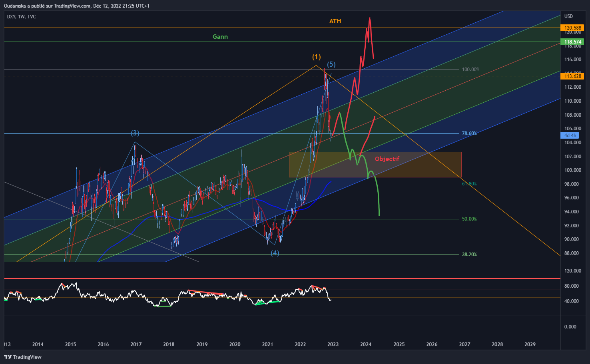Click the 2023 year on time axis
590x364 pixels.
click(333, 344)
